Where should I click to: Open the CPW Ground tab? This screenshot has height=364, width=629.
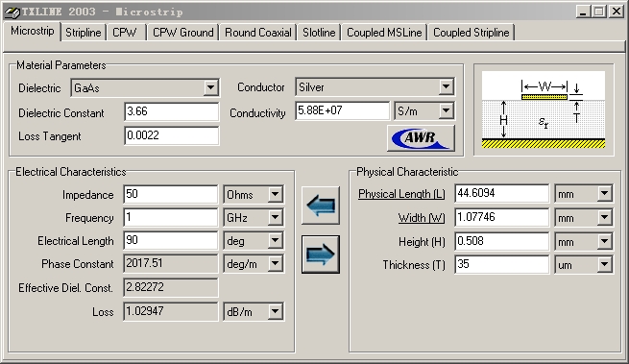click(x=182, y=33)
